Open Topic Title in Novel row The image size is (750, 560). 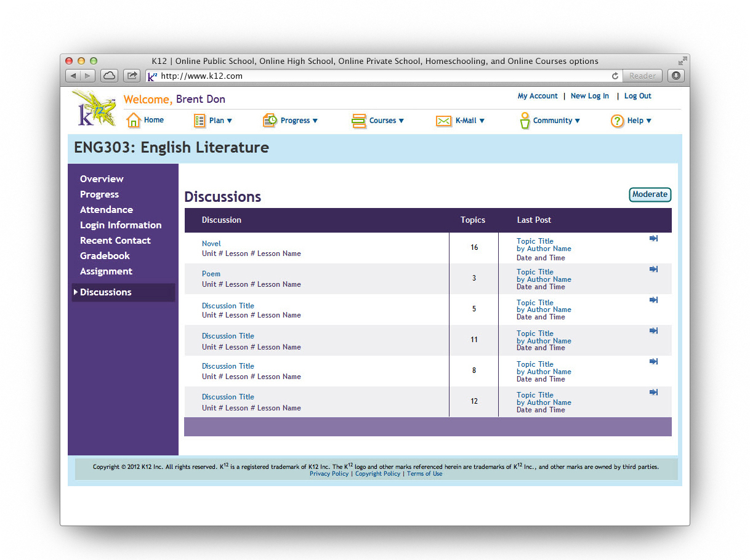[535, 241]
